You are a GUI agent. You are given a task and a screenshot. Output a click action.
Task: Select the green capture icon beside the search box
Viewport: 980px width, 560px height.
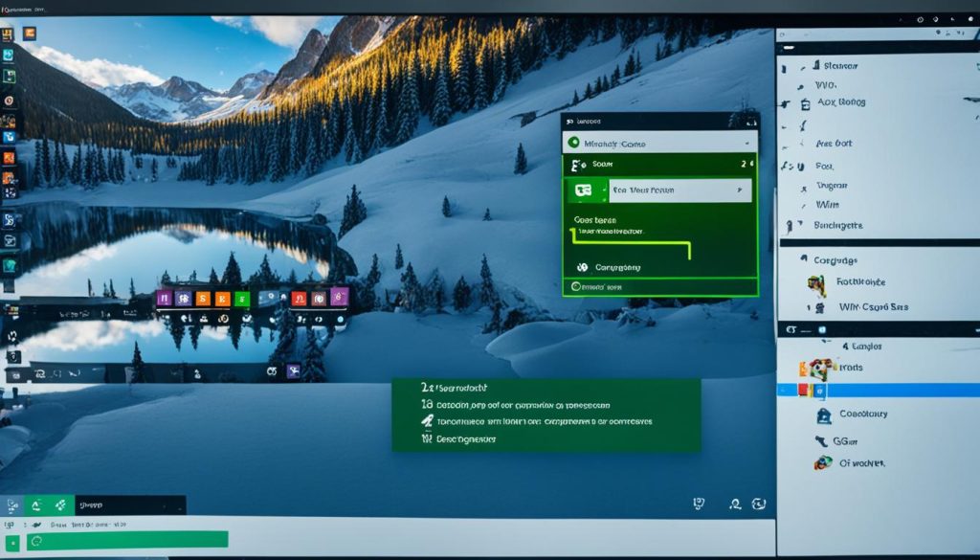[585, 189]
